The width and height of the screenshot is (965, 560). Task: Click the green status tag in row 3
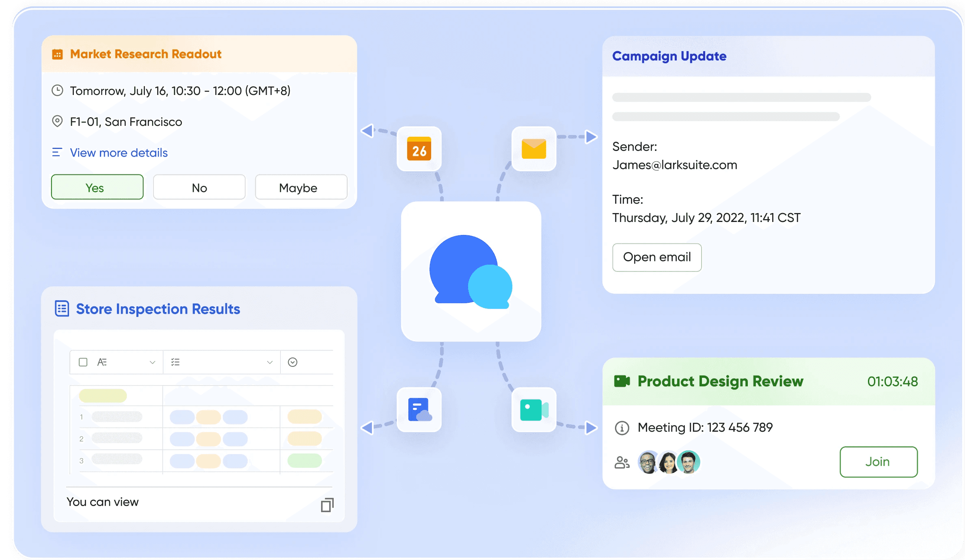(304, 461)
